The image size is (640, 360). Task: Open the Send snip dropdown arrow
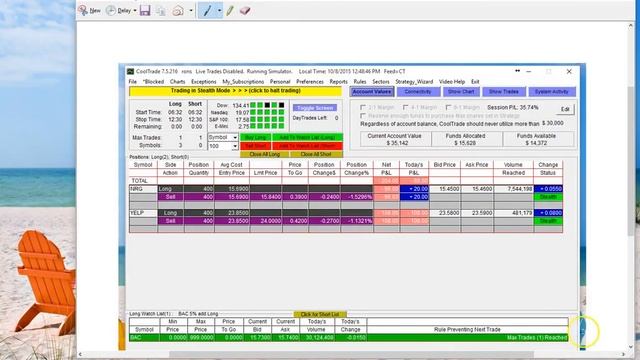pyautogui.click(x=191, y=11)
